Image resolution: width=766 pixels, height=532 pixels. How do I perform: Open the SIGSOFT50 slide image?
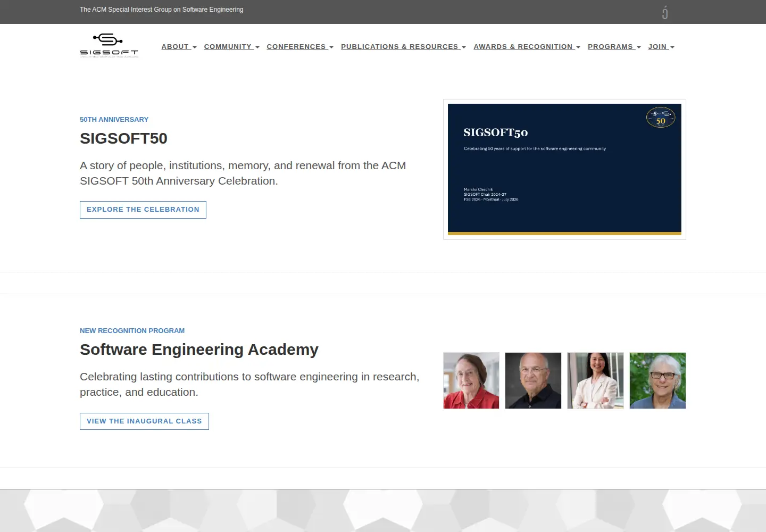pyautogui.click(x=564, y=169)
